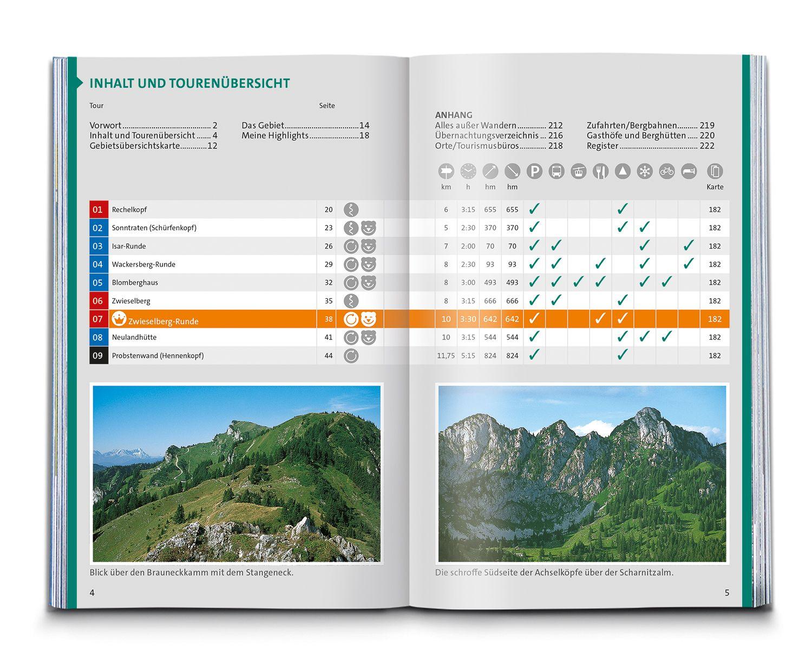Image resolution: width=812 pixels, height=664 pixels.
Task: Click the parking P column icon
Action: pos(534,172)
